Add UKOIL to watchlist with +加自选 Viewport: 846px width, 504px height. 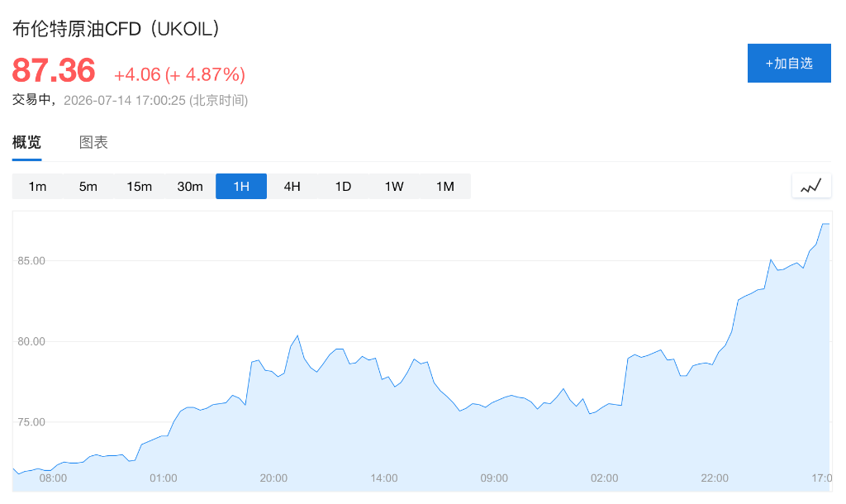pyautogui.click(x=789, y=63)
